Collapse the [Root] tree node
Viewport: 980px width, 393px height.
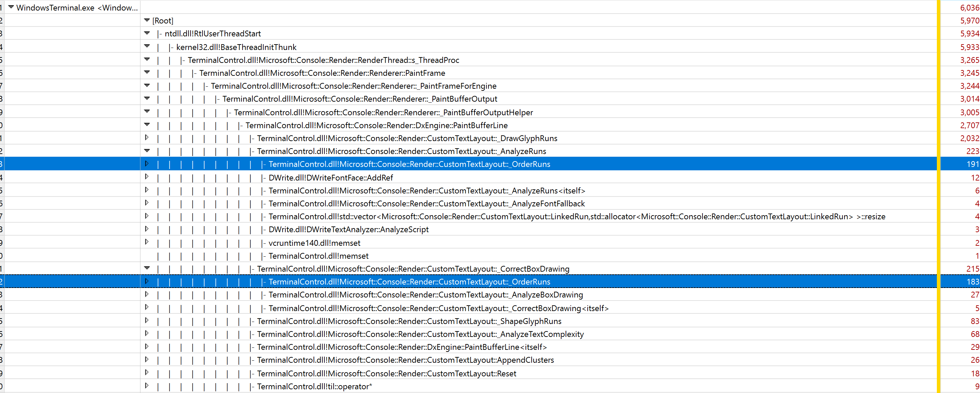click(147, 20)
